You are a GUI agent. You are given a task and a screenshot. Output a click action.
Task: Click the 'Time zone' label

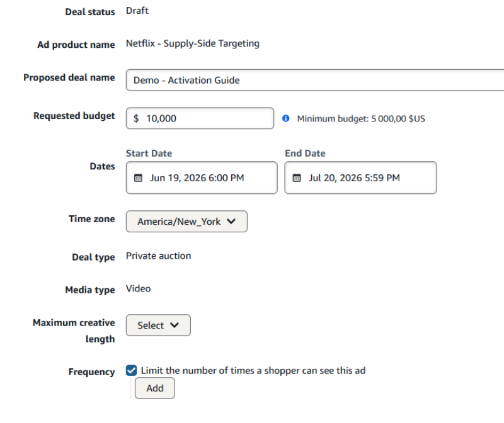pos(91,219)
